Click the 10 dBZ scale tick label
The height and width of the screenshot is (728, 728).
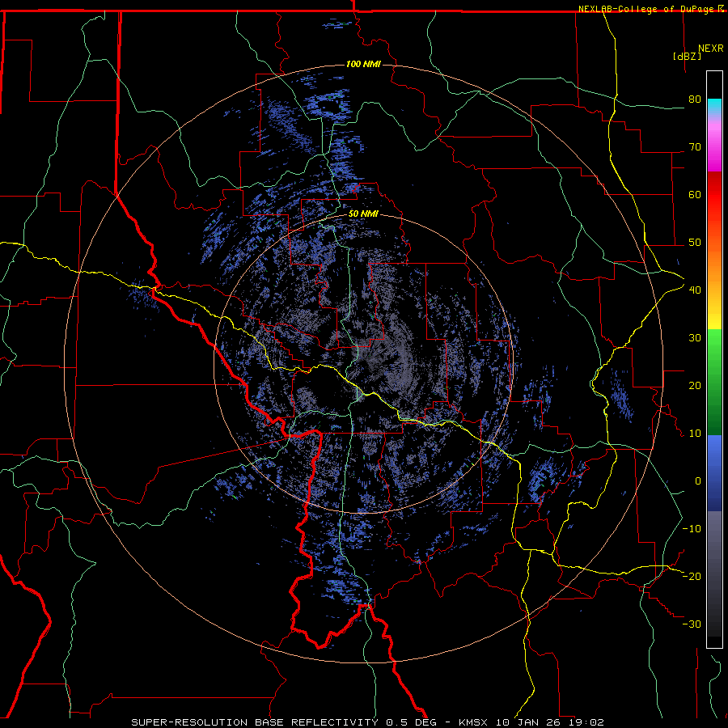[x=695, y=434]
